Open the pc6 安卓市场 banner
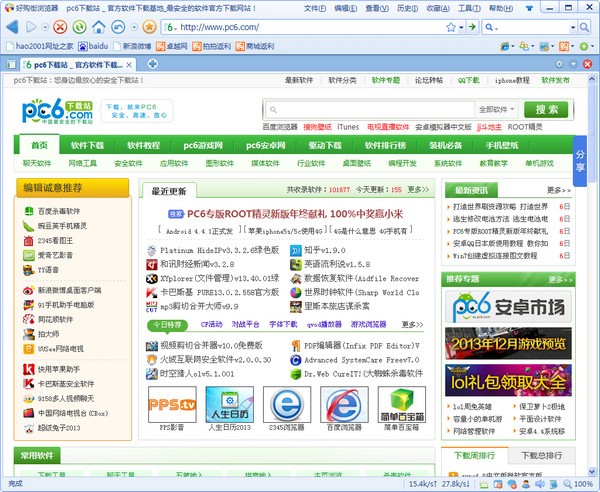Image resolution: width=600 pixels, height=492 pixels. click(508, 306)
